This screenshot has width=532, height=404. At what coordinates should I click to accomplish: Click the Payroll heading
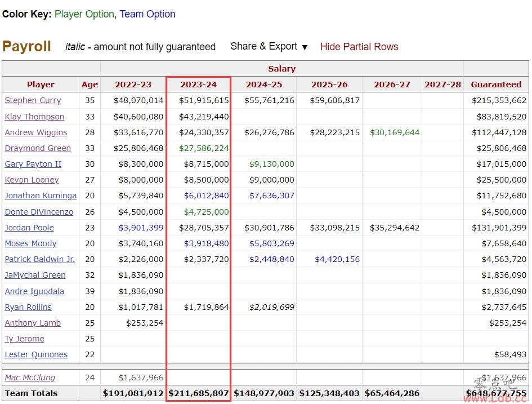point(26,47)
